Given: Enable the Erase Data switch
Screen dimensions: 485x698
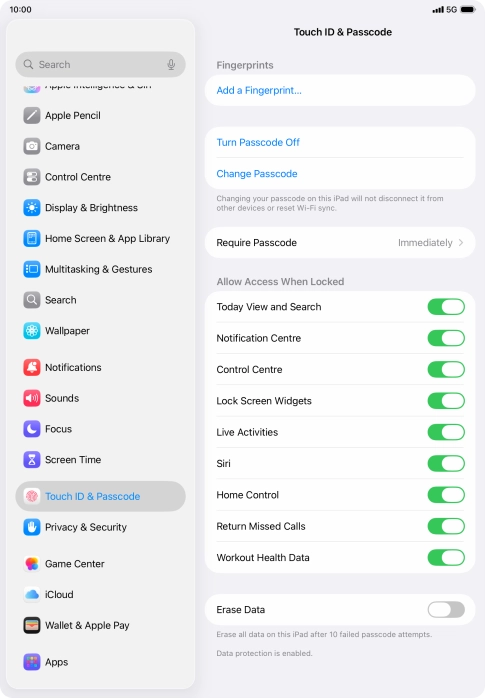Looking at the screenshot, I should pos(446,610).
